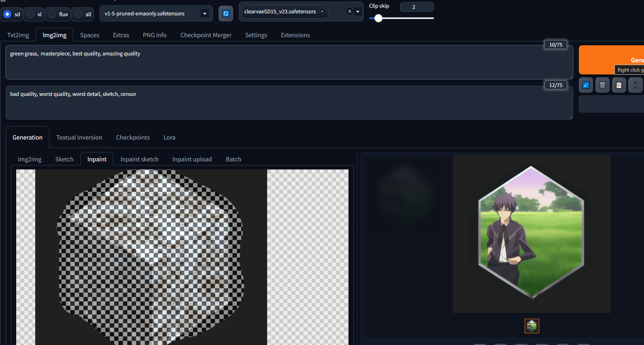The width and height of the screenshot is (644, 345).
Task: Clear the prompt with the trash icon
Action: (x=602, y=85)
